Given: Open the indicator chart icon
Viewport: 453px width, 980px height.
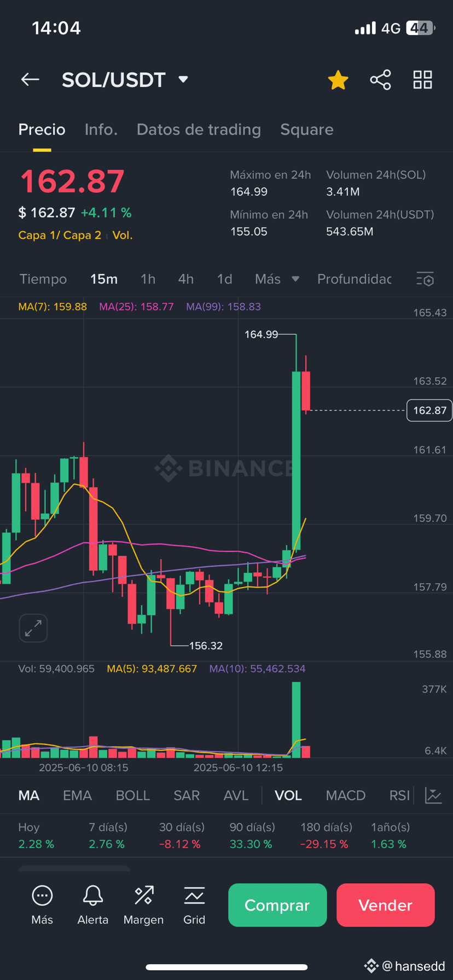Looking at the screenshot, I should coord(433,795).
